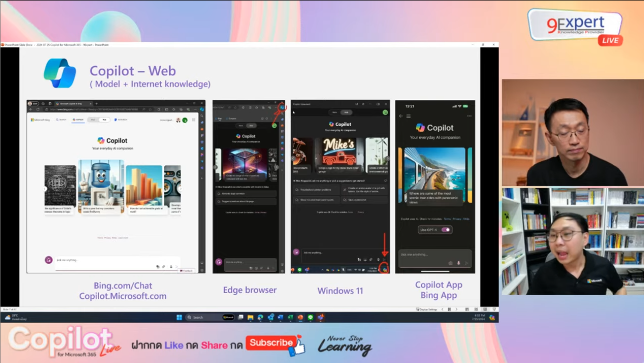Viewport: 644px width, 363px height.
Task: Toggle the conversation mode pill in the Bing header
Action: click(99, 120)
